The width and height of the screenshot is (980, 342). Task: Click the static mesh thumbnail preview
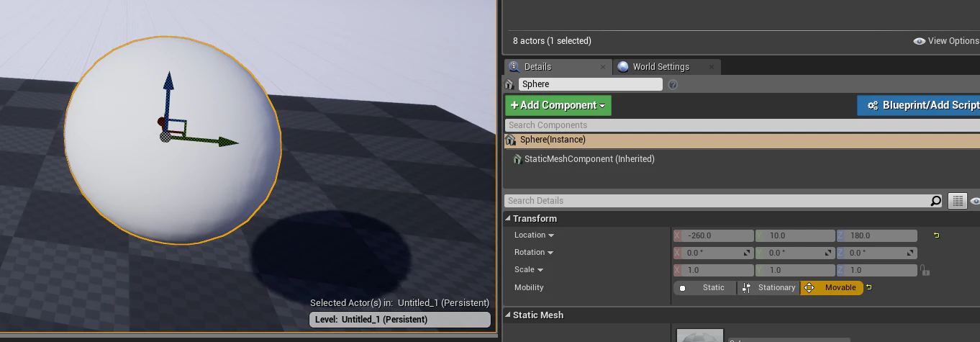tap(700, 335)
